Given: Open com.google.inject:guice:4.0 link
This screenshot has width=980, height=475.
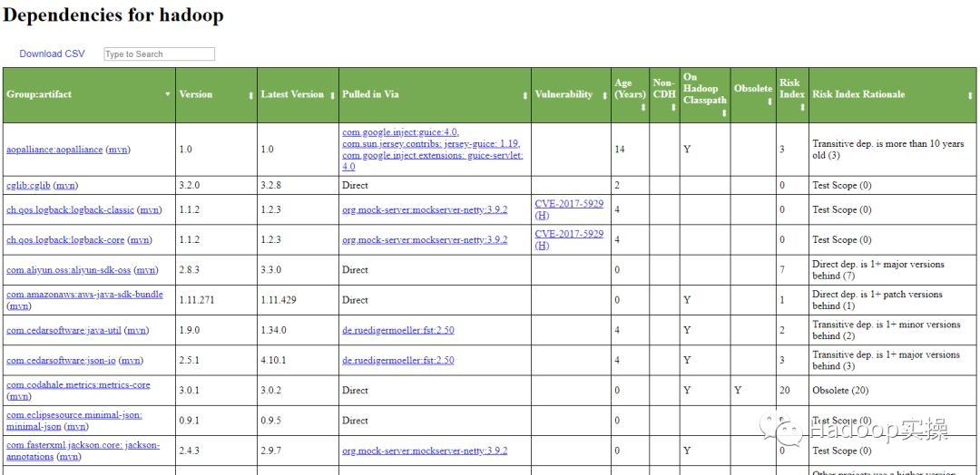Looking at the screenshot, I should click(401, 132).
